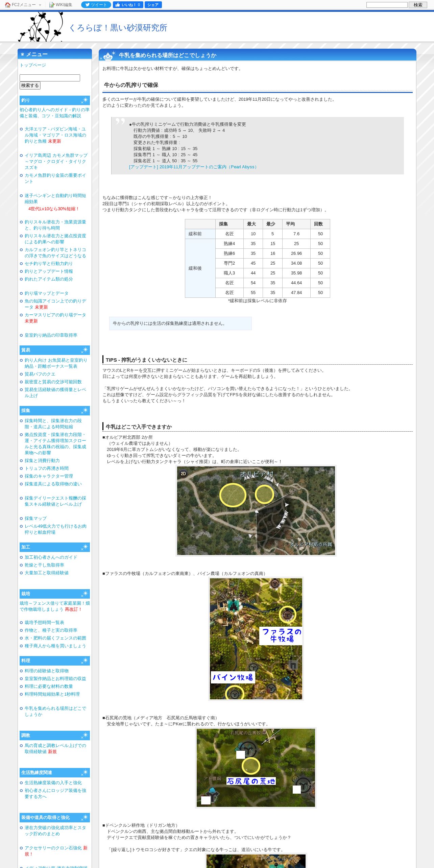
Task: Open 大洋エリア fishing link
Action: (55, 135)
